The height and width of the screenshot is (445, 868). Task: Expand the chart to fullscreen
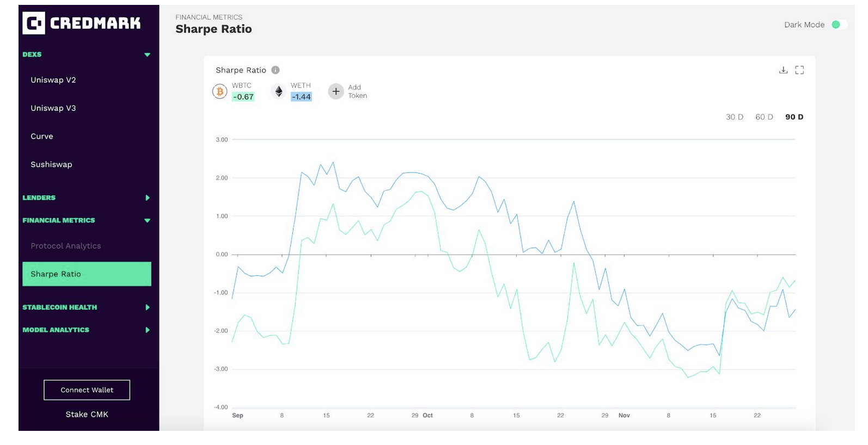click(799, 70)
